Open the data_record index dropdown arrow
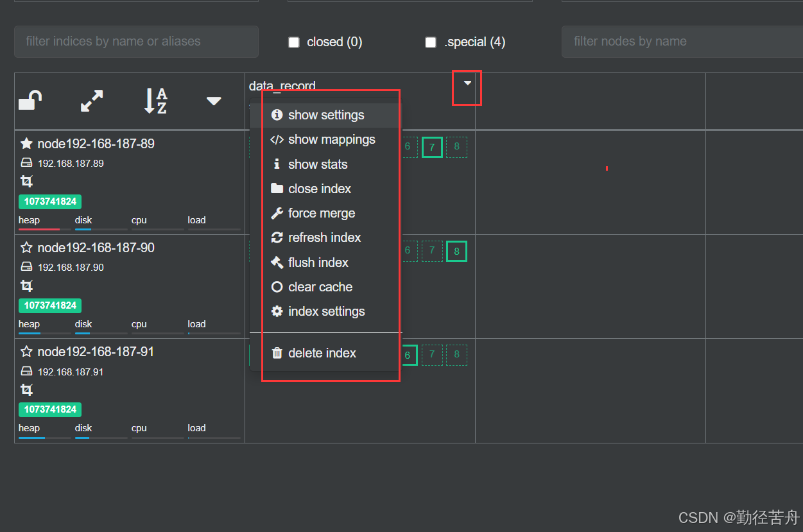The image size is (803, 532). pyautogui.click(x=467, y=83)
